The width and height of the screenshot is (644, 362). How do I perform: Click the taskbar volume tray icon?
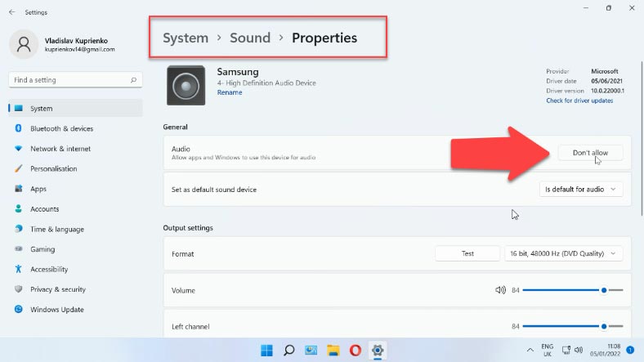coord(579,350)
